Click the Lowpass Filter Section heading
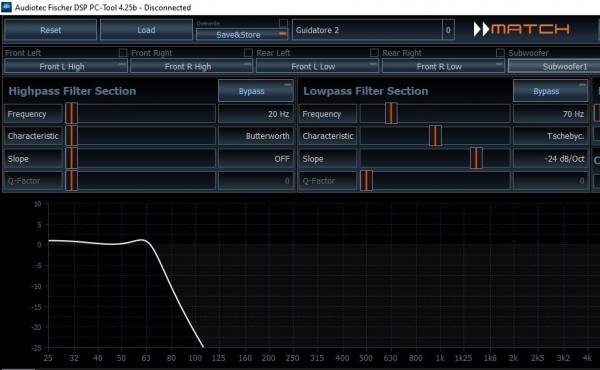Viewport: 600px width, 370px height. pos(366,91)
